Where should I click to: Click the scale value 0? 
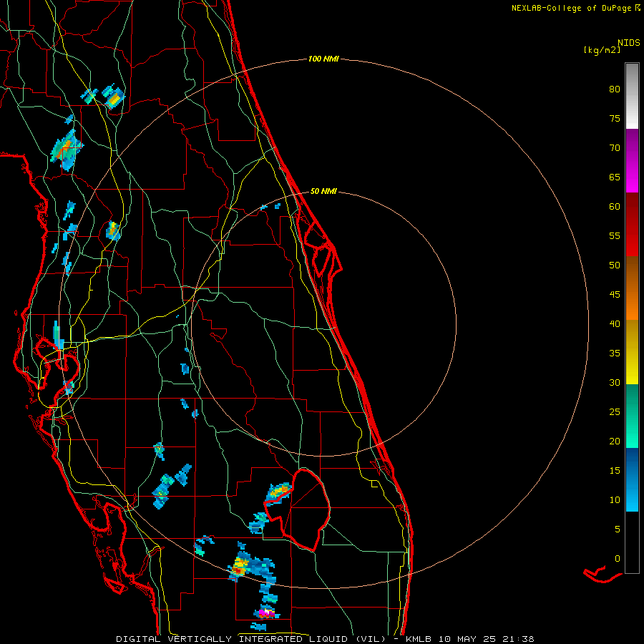click(618, 559)
